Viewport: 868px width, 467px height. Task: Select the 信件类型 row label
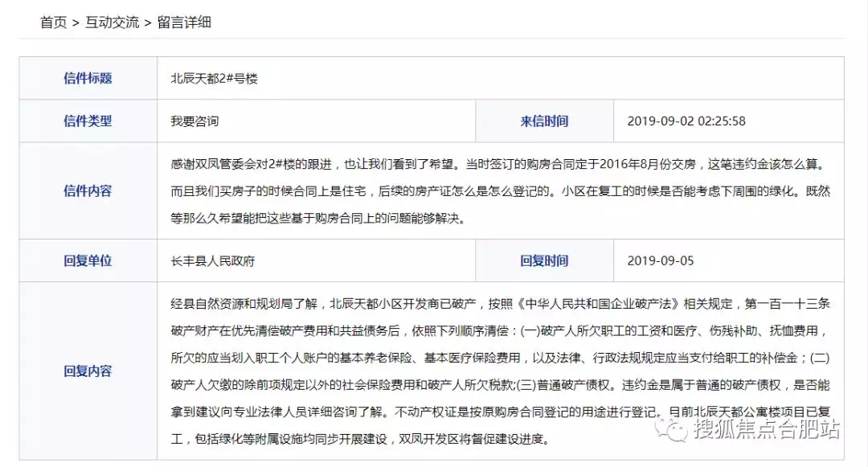click(88, 121)
